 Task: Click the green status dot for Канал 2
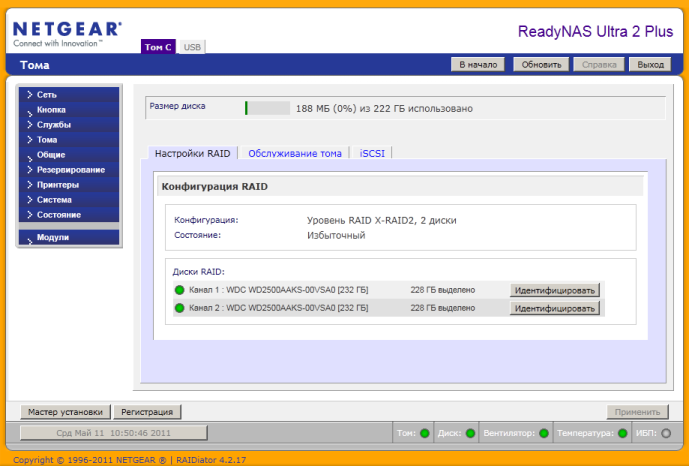coord(179,308)
